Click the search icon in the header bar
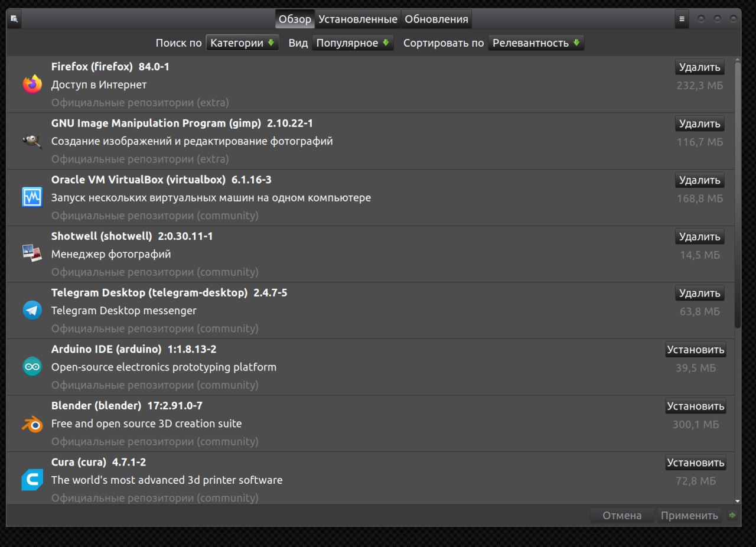This screenshot has height=547, width=756. coord(14,19)
